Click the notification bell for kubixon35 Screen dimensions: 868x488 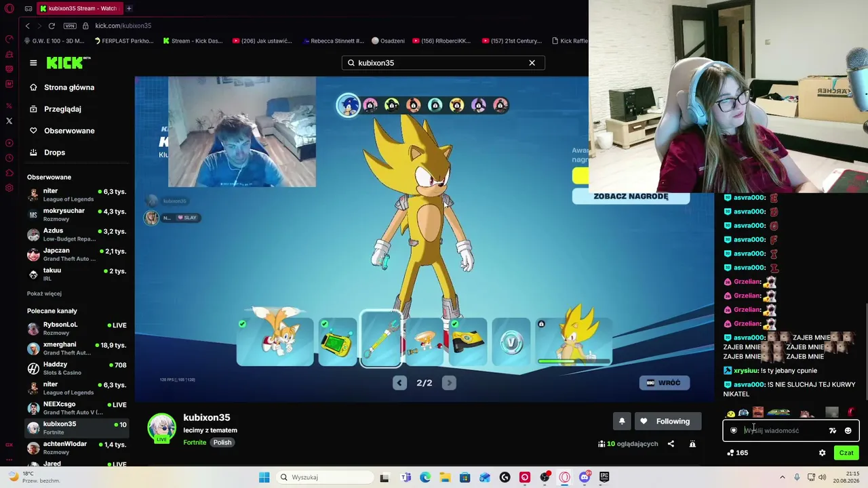622,422
